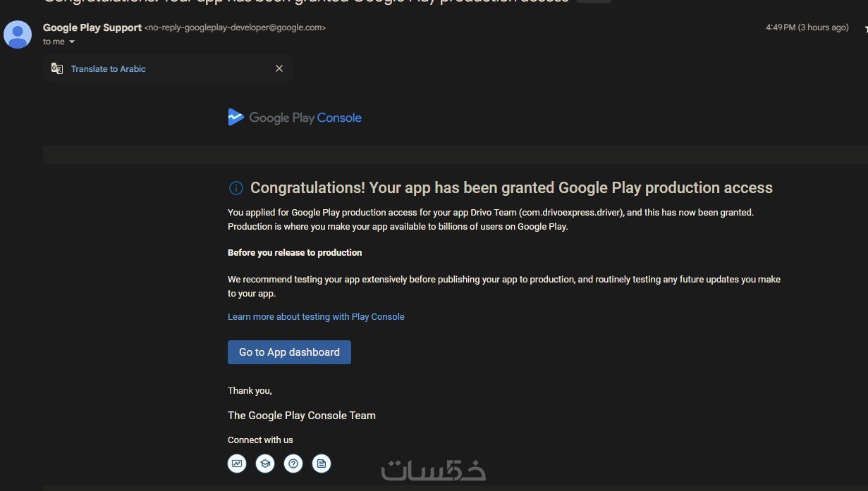Open the document icon under Connect with us
868x491 pixels.
click(322, 464)
